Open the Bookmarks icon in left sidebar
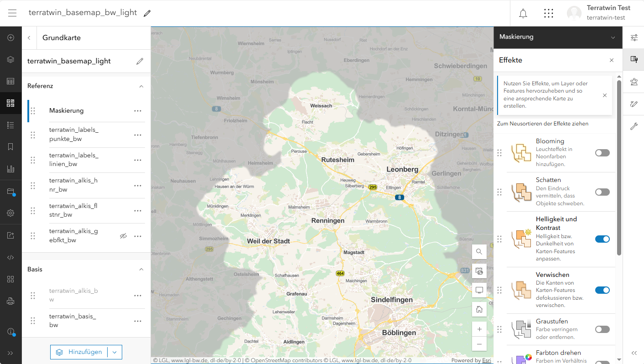Image resolution: width=644 pixels, height=364 pixels. 11,147
